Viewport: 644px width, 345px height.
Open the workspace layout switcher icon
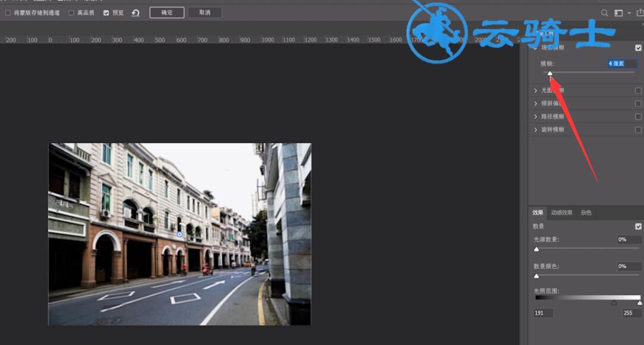618,13
